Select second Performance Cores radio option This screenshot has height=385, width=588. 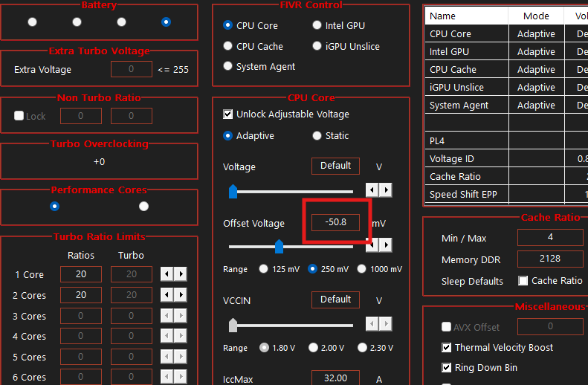pos(144,206)
